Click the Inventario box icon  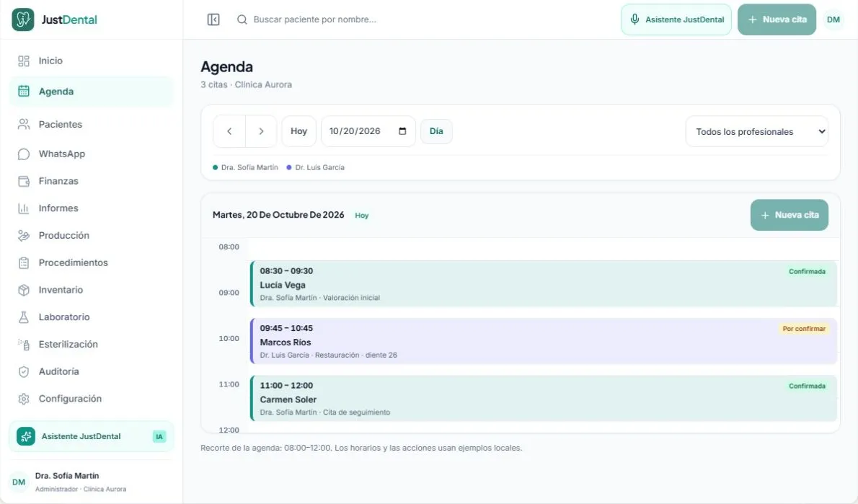(x=24, y=290)
